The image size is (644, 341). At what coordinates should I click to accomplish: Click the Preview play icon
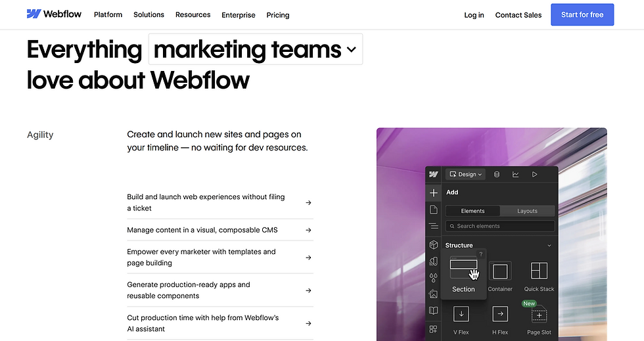coord(534,174)
